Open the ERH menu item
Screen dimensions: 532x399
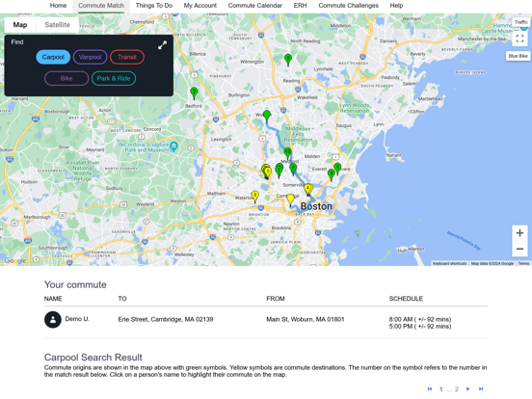click(x=301, y=6)
